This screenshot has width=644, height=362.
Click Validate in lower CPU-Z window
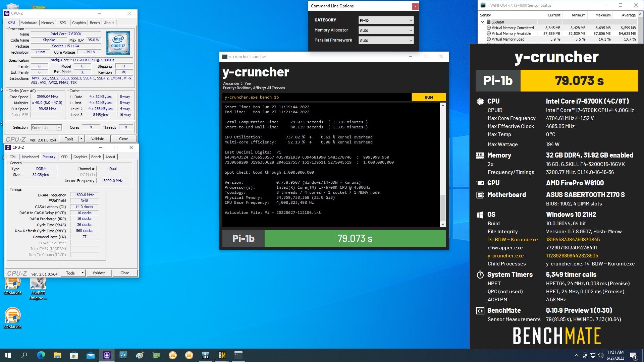pos(99,273)
